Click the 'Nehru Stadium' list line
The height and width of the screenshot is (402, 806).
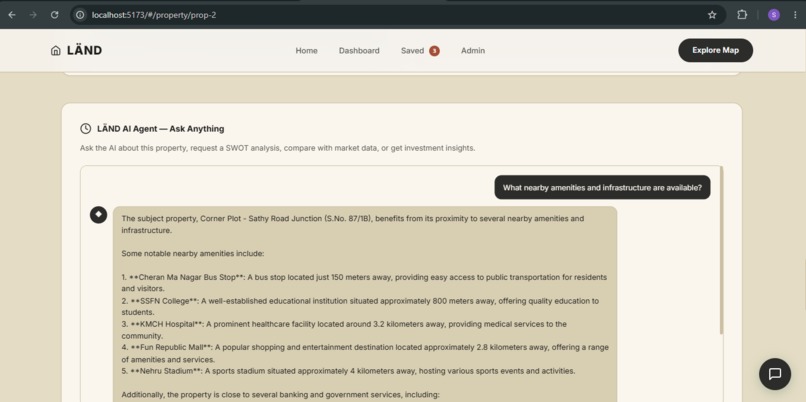point(348,371)
